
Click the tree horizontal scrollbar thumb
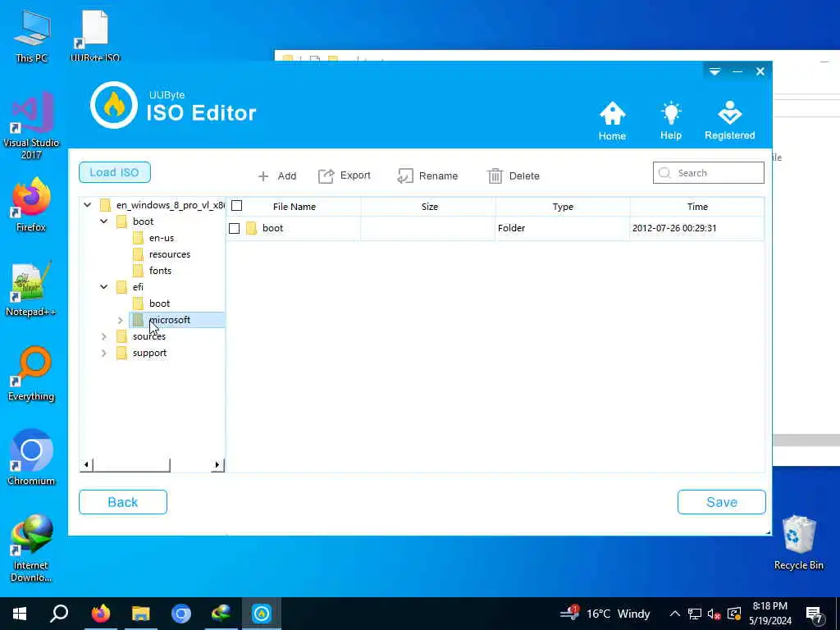tap(132, 464)
